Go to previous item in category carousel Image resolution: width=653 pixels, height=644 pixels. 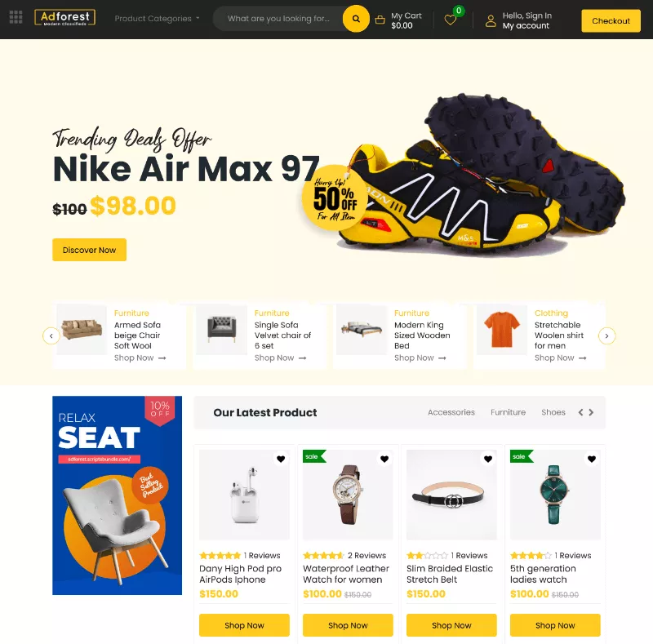pyautogui.click(x=51, y=335)
